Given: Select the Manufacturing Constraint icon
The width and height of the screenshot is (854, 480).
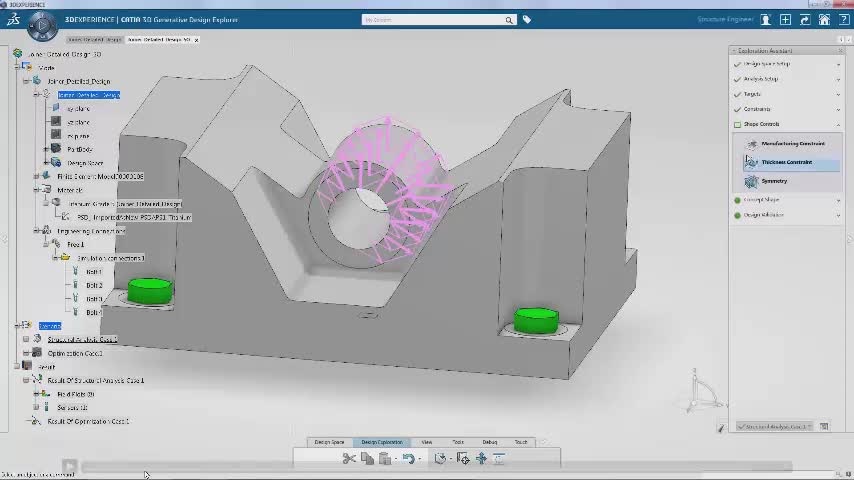Looking at the screenshot, I should [752, 144].
